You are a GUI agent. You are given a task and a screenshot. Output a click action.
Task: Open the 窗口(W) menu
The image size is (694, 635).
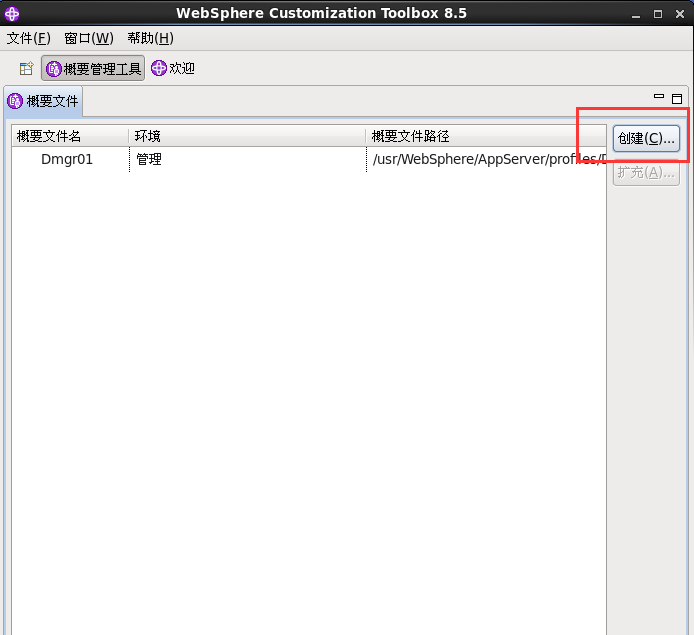point(89,38)
